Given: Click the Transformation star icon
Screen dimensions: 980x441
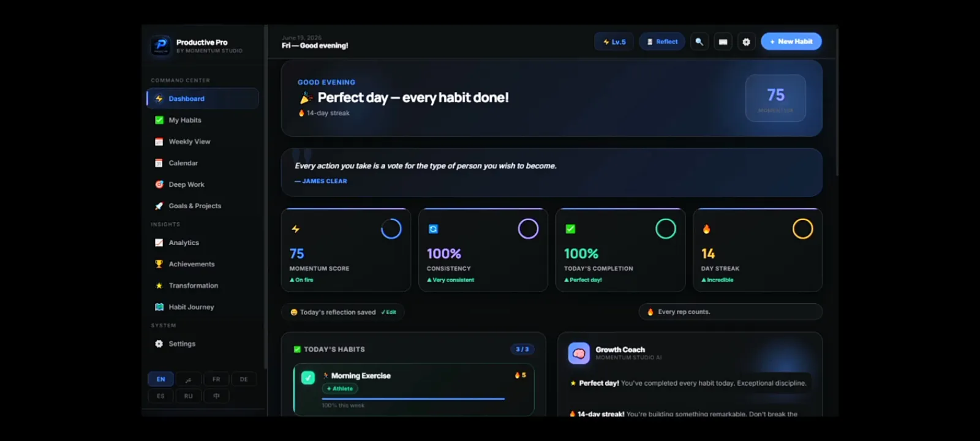Looking at the screenshot, I should coord(159,285).
